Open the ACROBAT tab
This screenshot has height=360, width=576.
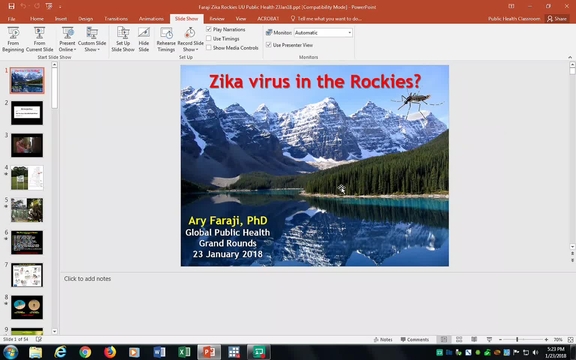268,19
